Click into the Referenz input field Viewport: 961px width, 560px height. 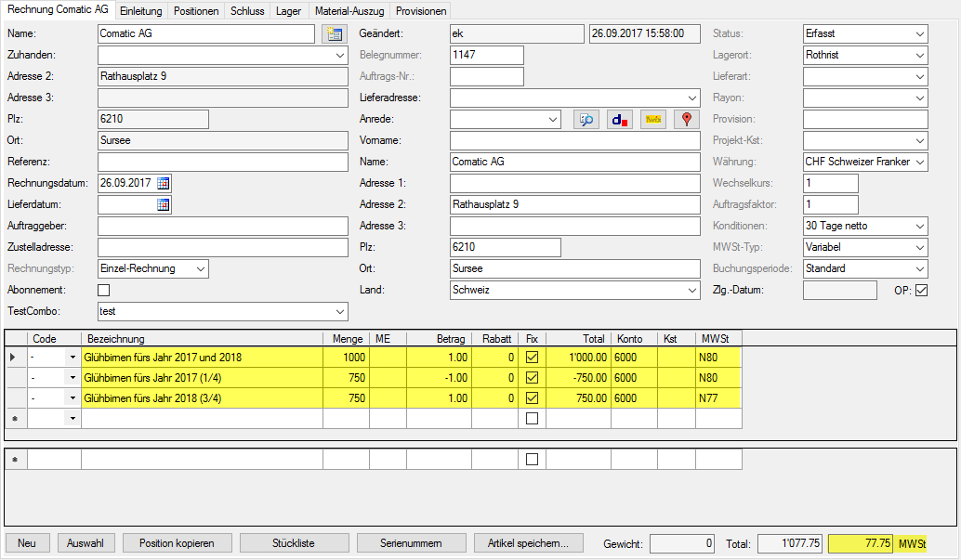pos(222,163)
